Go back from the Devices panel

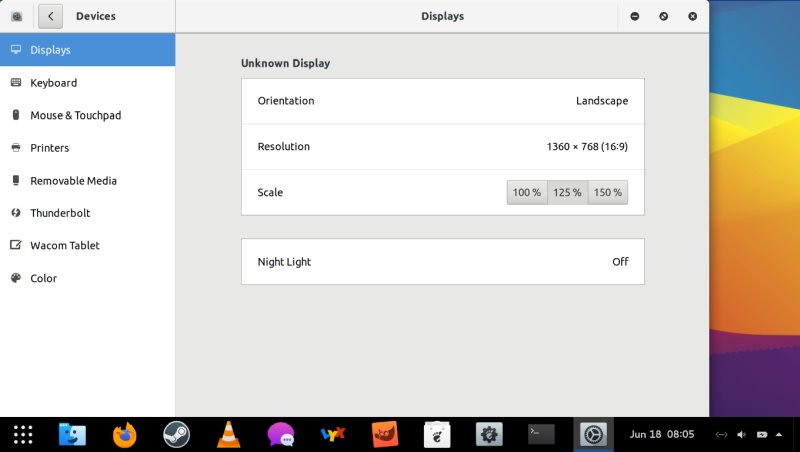tap(51, 16)
